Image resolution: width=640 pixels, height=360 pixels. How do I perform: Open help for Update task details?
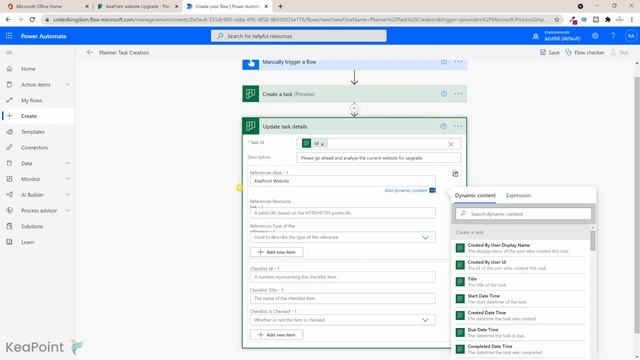[444, 126]
